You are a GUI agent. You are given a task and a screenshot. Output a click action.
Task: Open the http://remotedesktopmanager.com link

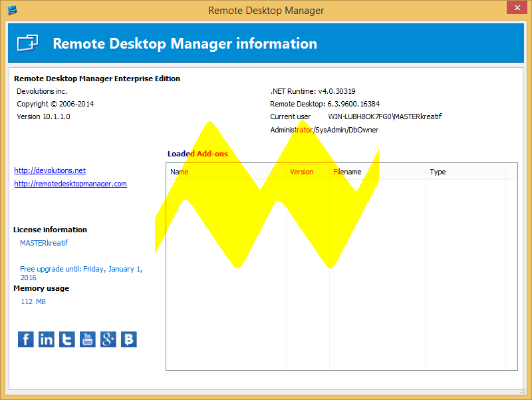(x=70, y=184)
